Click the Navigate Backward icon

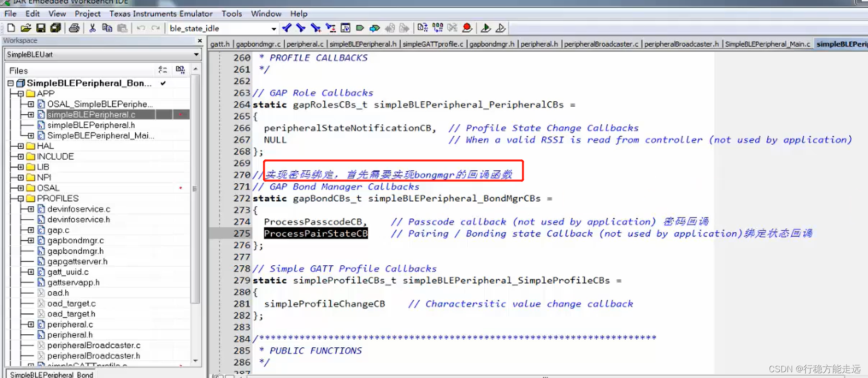click(x=390, y=28)
